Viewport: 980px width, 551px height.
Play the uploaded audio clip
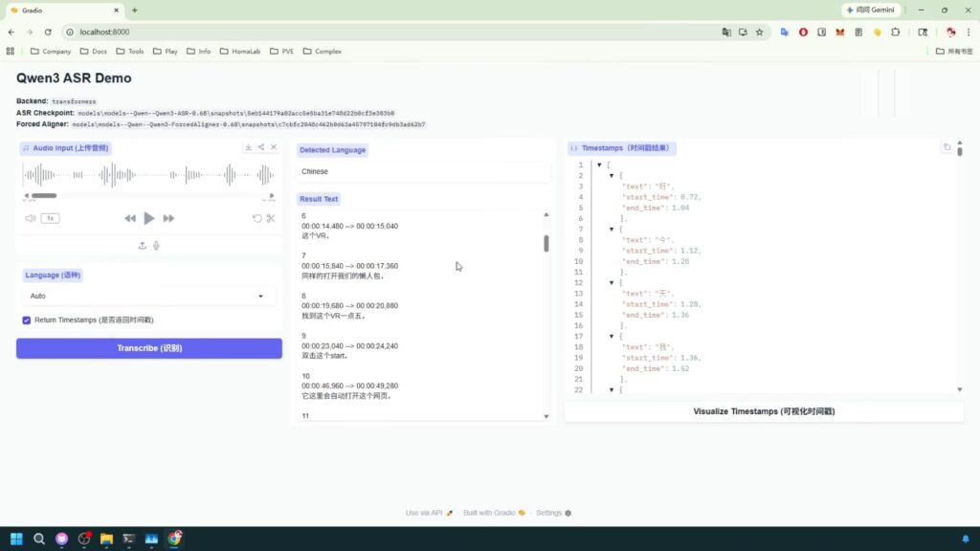(149, 218)
